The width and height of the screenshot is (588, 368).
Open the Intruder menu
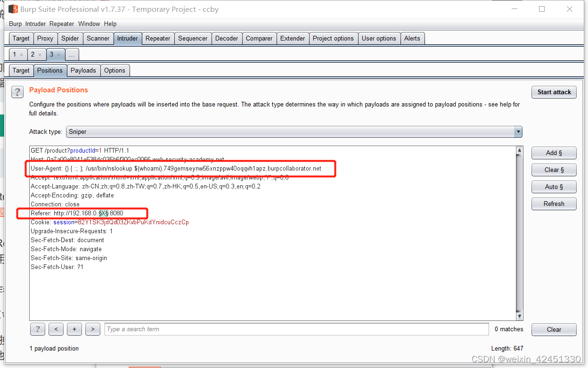pyautogui.click(x=36, y=24)
